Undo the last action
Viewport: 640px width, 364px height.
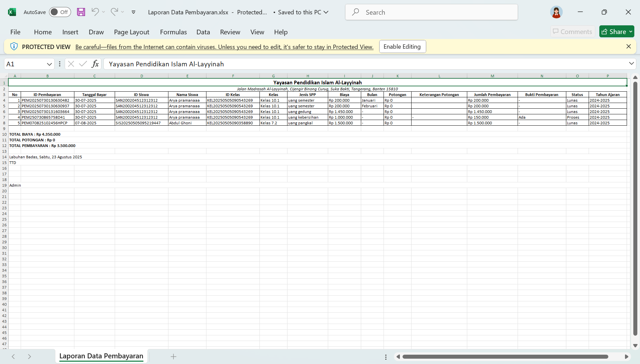click(95, 12)
